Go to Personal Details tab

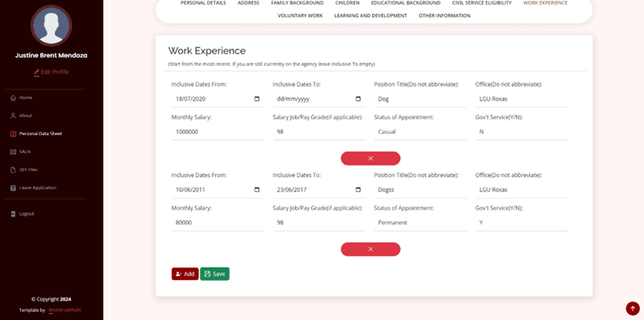[x=203, y=3]
